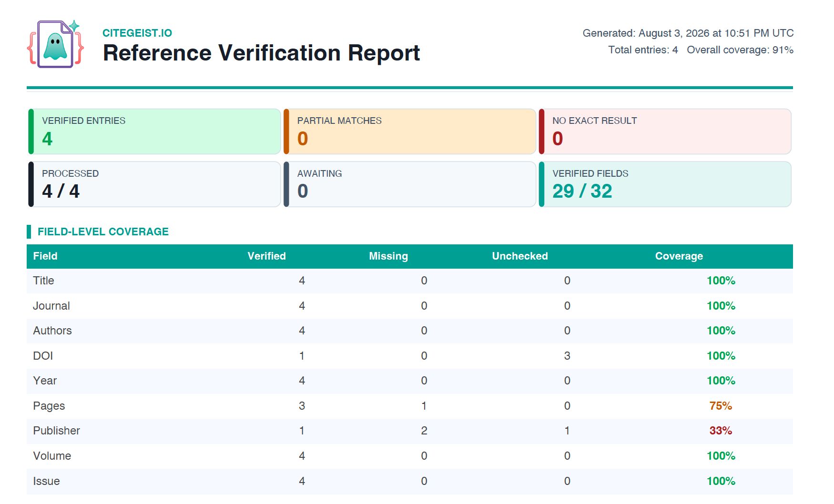Viewport: 834px width, 504px height.
Task: Click the Pages field row label
Action: tap(49, 406)
